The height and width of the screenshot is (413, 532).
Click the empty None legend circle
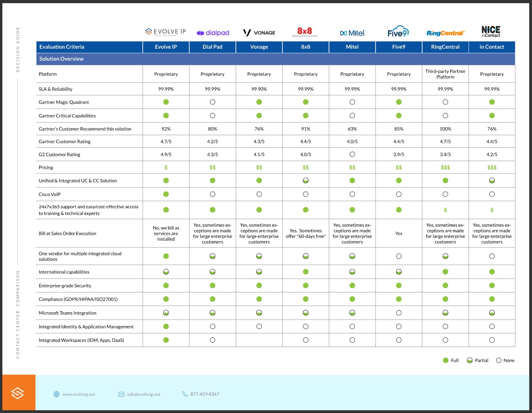tap(499, 360)
